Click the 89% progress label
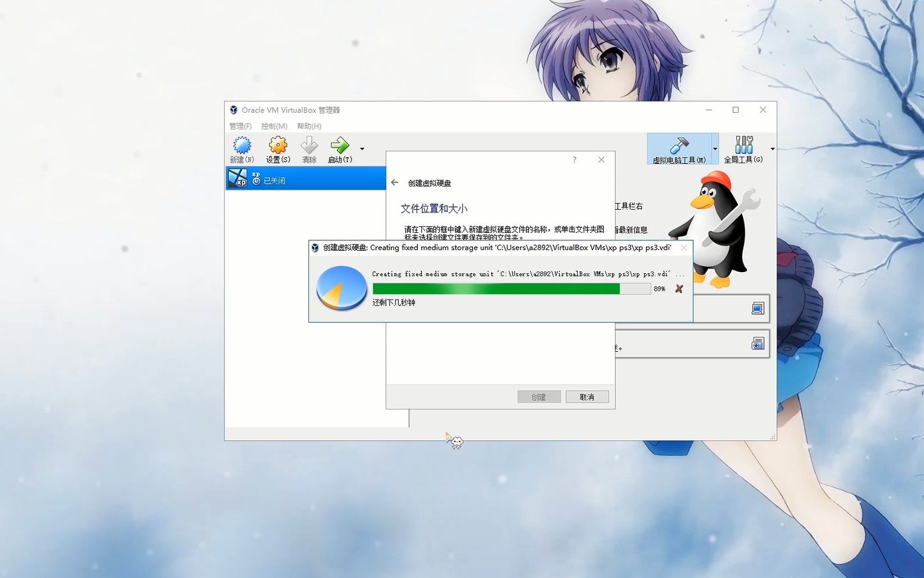 point(659,289)
